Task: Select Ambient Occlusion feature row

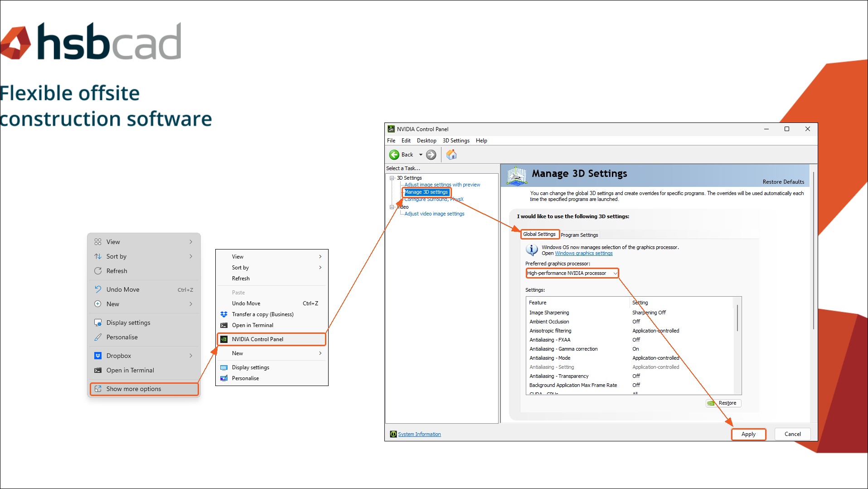Action: click(629, 322)
